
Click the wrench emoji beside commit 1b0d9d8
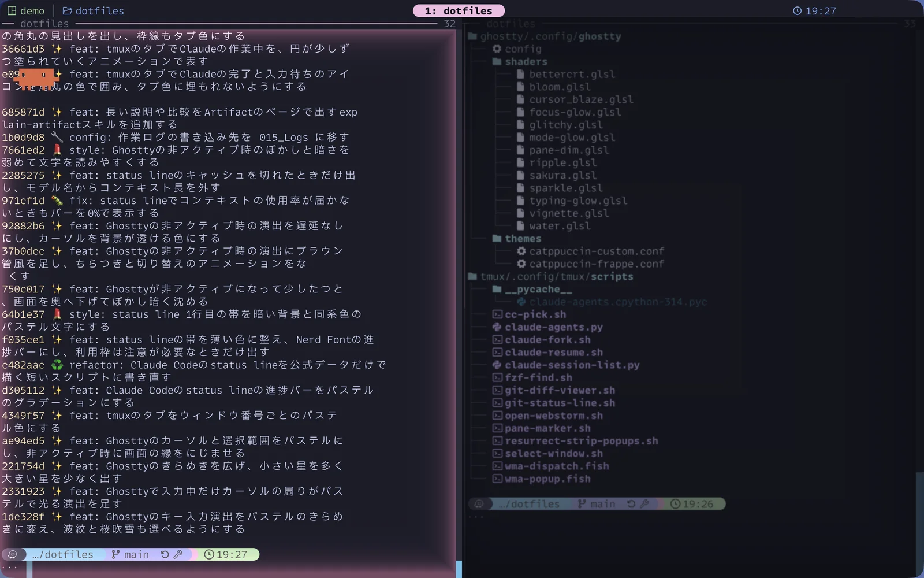point(57,137)
